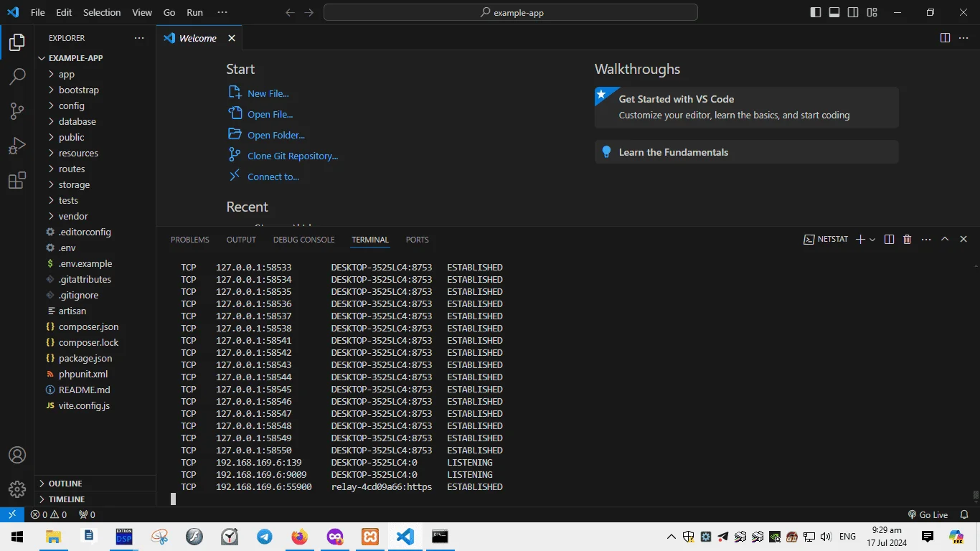
Task: Open panel Views and More Actions ellipsis
Action: 926,239
